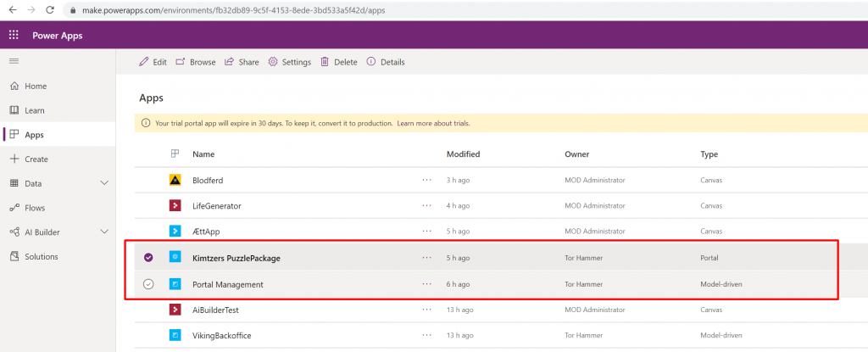868x352 pixels.
Task: Sort by the Modified column header
Action: point(464,154)
